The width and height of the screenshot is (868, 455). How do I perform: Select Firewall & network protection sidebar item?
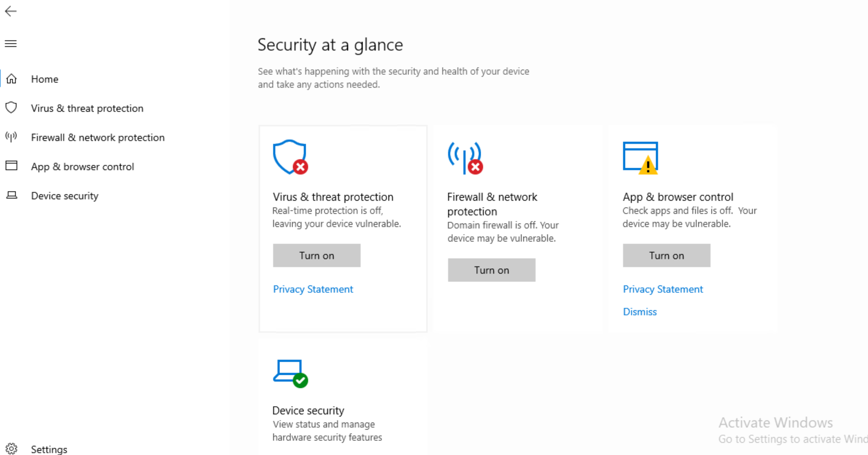pyautogui.click(x=98, y=138)
